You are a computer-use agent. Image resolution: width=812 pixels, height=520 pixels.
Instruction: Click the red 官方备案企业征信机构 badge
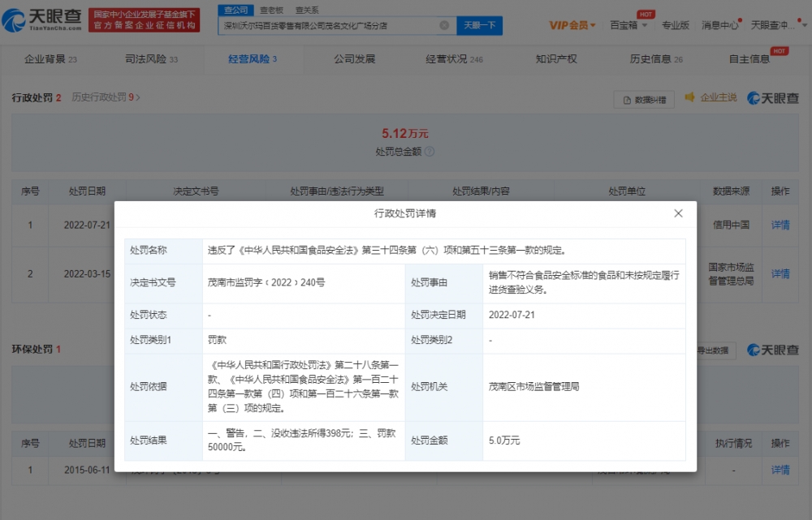tap(144, 20)
